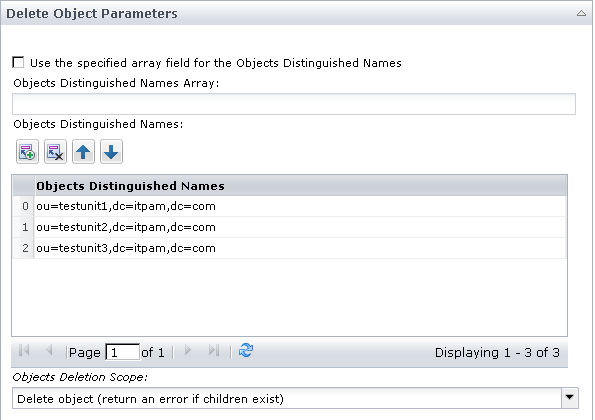Click the Displaying 1 - 3 of 3 status text
The image size is (595, 420).
tap(497, 353)
